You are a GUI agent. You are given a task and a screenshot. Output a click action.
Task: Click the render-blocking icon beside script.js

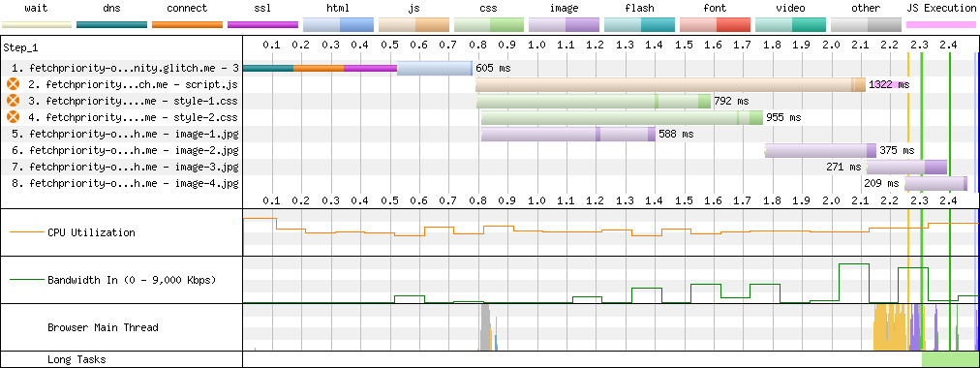pyautogui.click(x=13, y=84)
